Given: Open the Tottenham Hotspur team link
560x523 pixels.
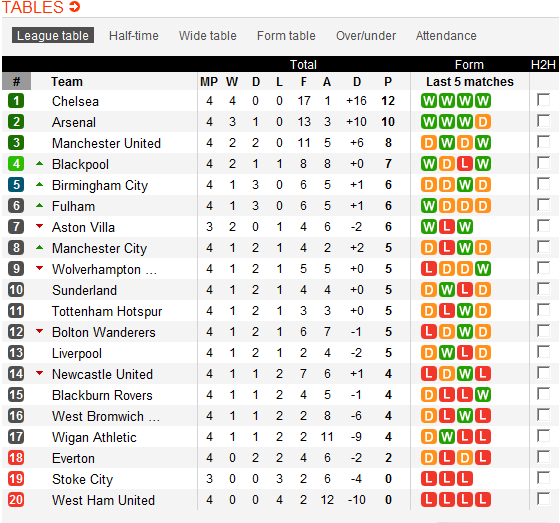Looking at the screenshot, I should pyautogui.click(x=107, y=312).
